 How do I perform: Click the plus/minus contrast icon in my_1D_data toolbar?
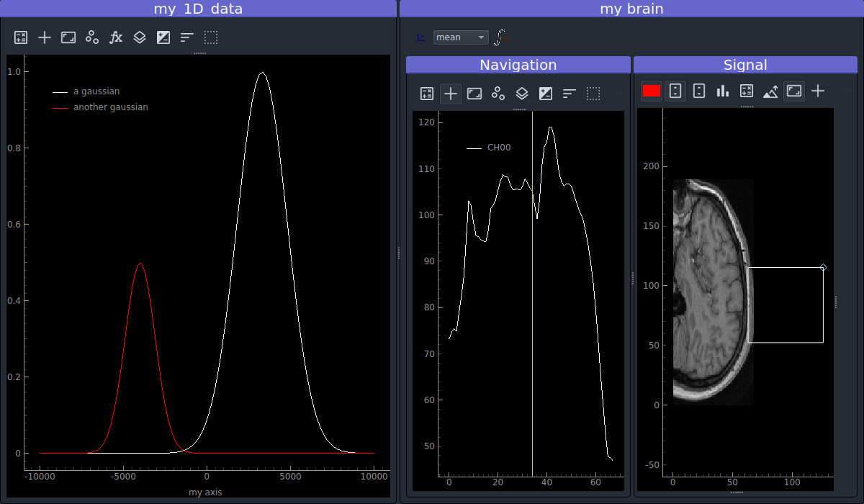click(x=163, y=37)
